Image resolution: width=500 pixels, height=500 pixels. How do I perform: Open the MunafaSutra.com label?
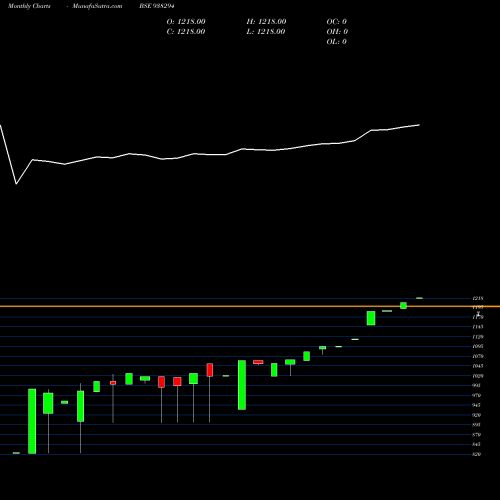point(97,6)
